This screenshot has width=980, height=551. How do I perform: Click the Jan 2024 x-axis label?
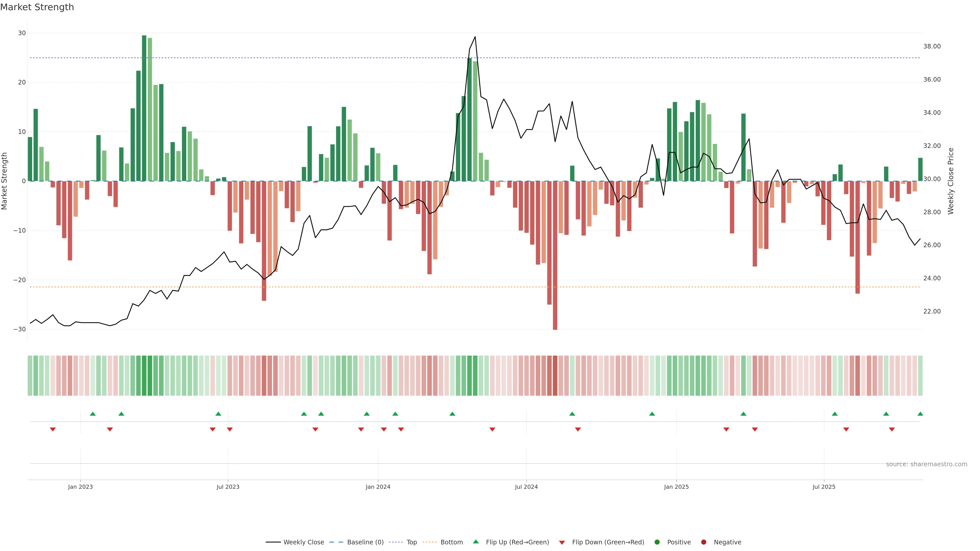378,487
